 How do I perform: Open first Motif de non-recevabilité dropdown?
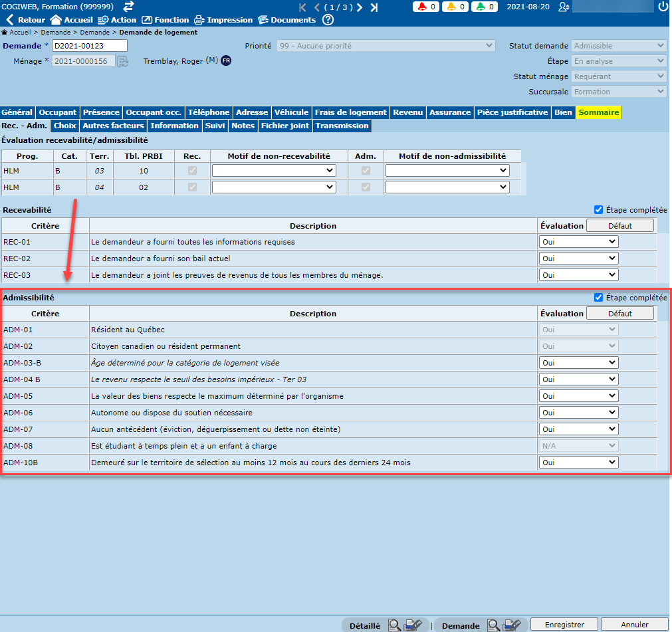point(274,171)
